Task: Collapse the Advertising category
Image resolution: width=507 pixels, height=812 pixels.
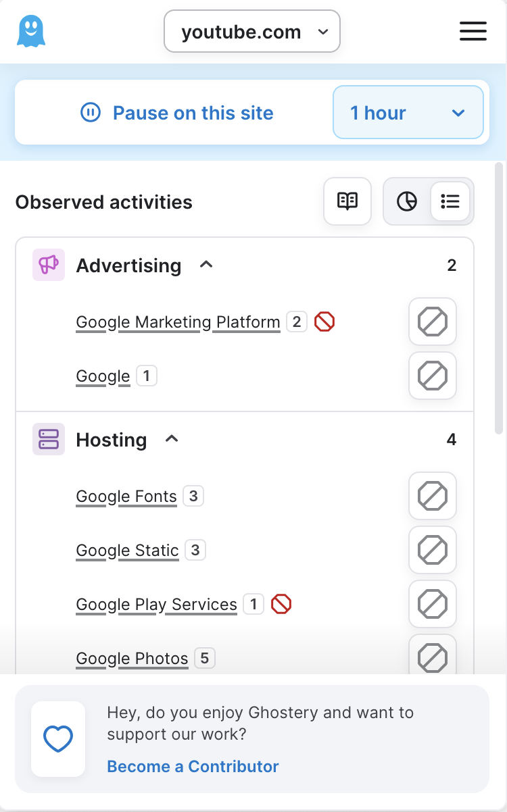Action: (x=206, y=265)
